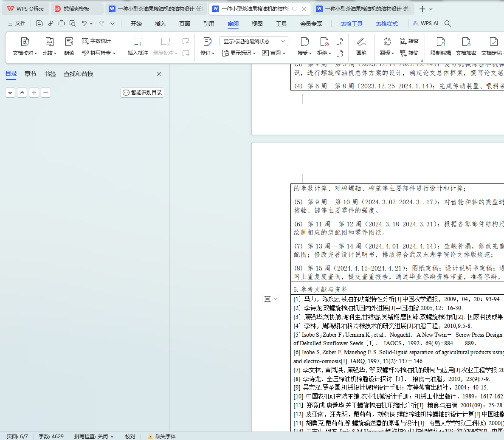Click 转简 convert to simplified

click(x=409, y=53)
